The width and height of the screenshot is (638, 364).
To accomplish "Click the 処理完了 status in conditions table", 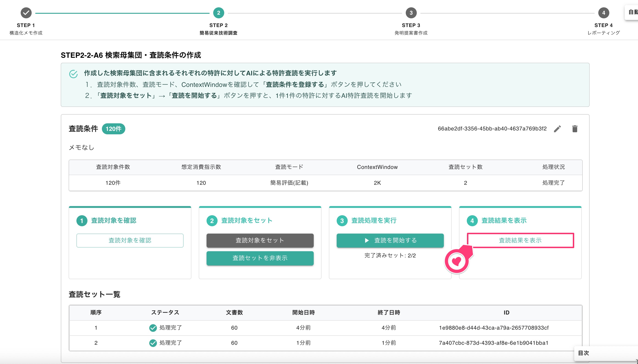I will pos(553,183).
